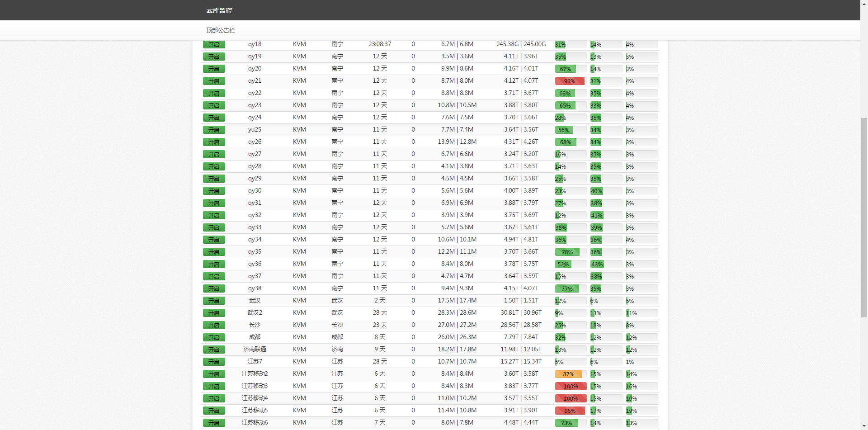868x430 pixels.
Task: Click the red 100% bar in 江苏移动4 row
Action: pos(571,398)
